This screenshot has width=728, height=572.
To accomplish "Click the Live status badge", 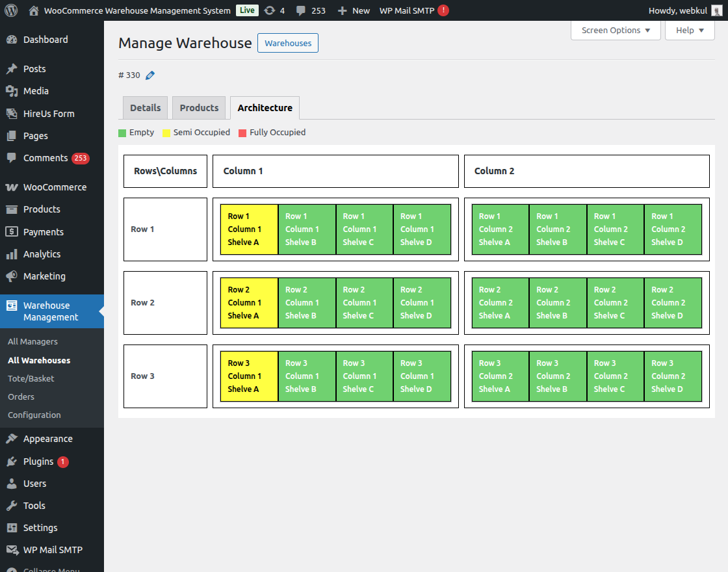I will [x=247, y=10].
